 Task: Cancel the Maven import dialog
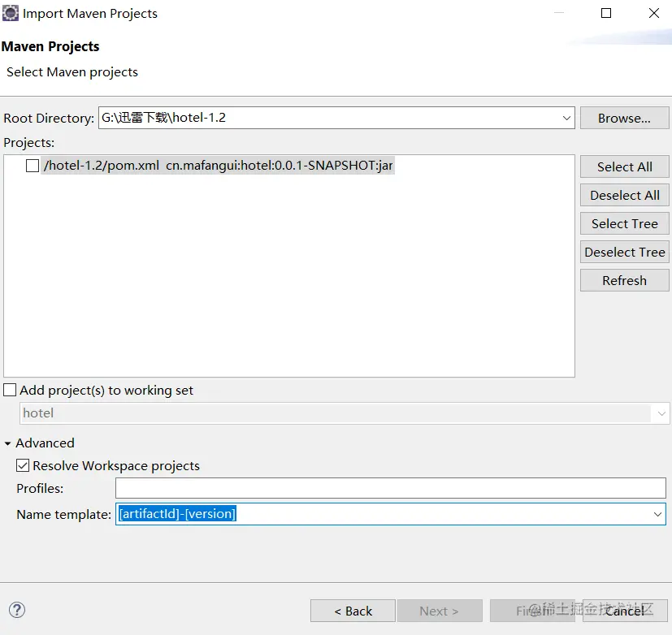coord(625,611)
